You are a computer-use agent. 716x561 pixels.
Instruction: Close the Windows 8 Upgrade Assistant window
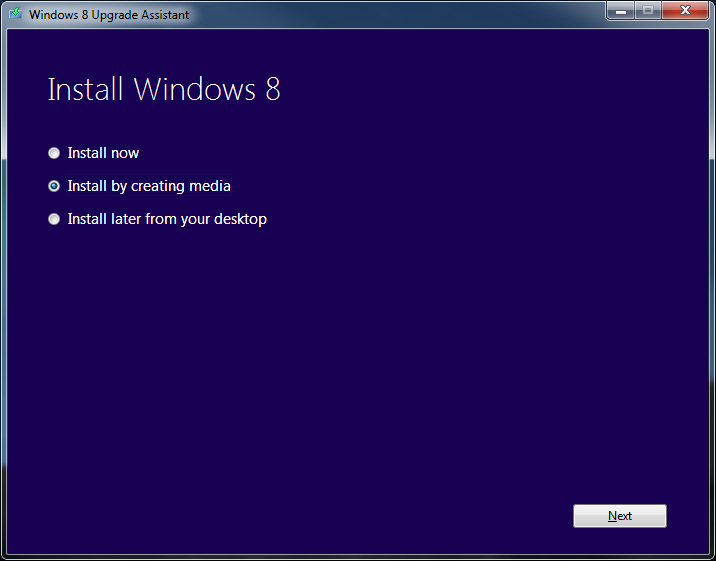[x=685, y=11]
